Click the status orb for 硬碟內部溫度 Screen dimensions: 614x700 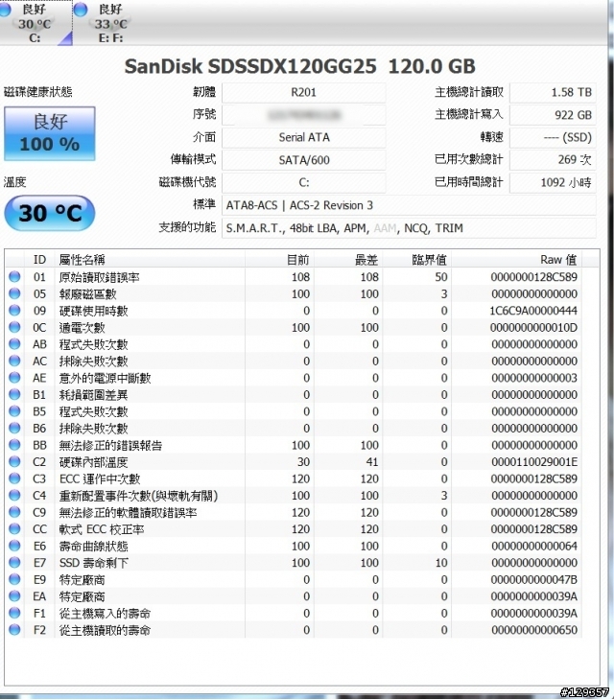(x=14, y=462)
